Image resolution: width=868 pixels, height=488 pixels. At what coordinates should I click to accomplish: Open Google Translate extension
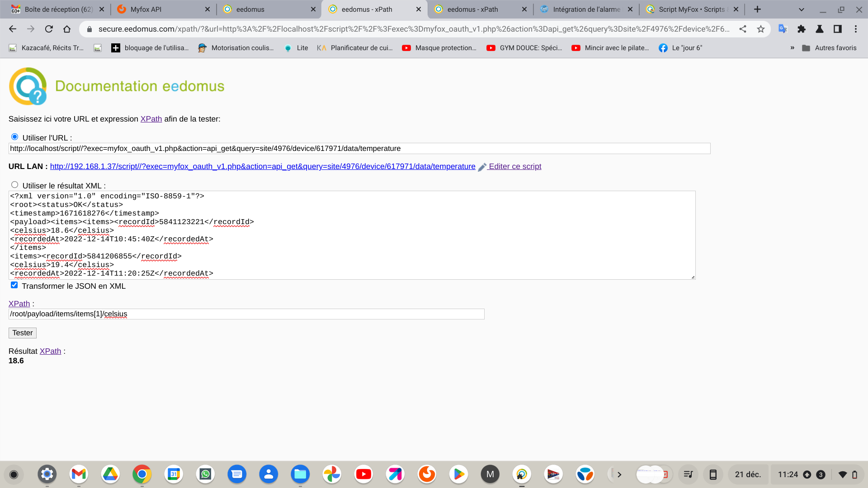(783, 29)
